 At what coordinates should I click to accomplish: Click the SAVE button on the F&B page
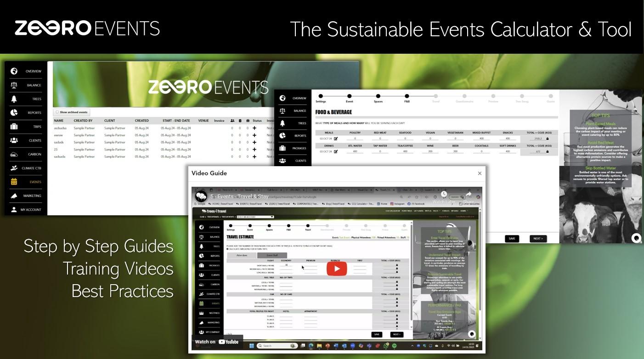[512, 238]
